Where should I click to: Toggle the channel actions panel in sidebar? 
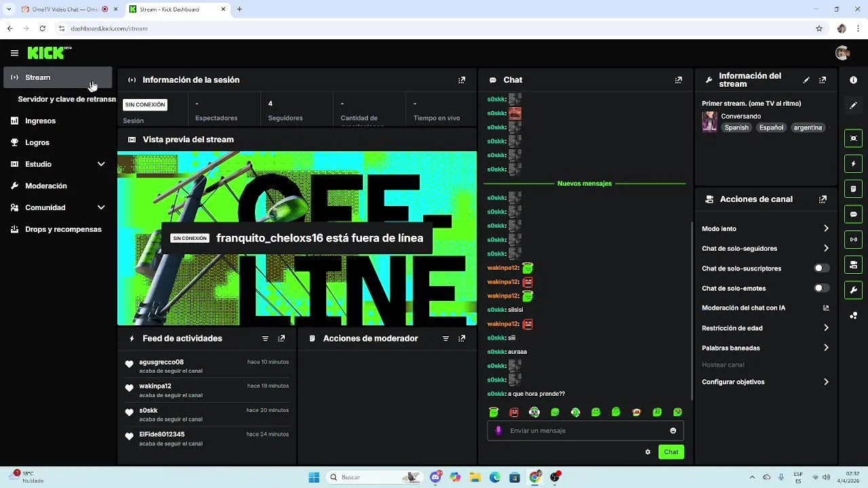(853, 264)
